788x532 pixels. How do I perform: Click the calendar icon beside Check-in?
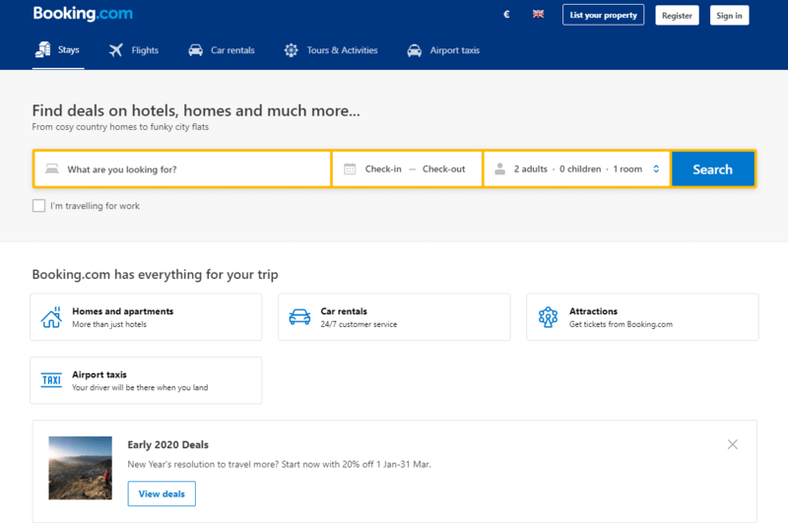click(350, 168)
